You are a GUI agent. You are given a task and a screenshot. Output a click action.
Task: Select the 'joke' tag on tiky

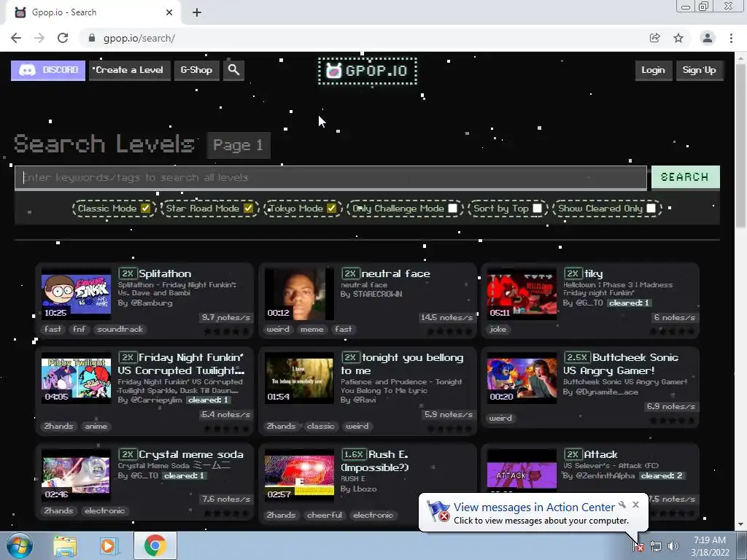tap(498, 329)
